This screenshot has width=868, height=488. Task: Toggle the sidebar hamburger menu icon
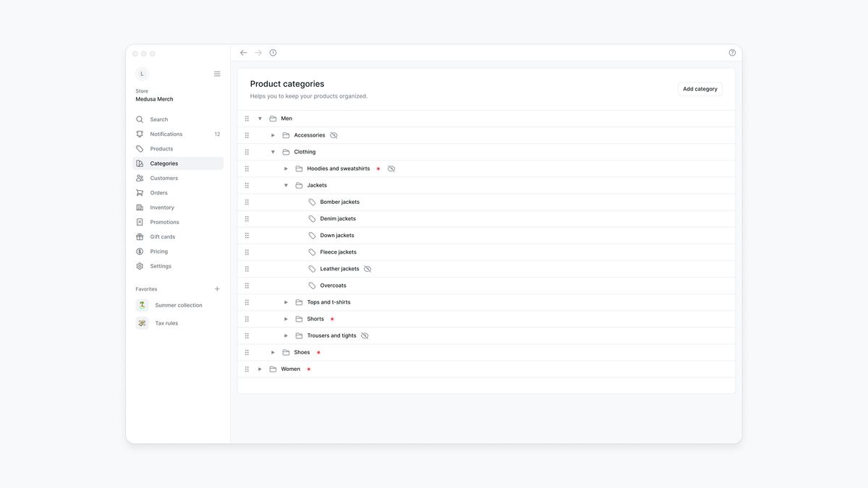[x=217, y=74]
